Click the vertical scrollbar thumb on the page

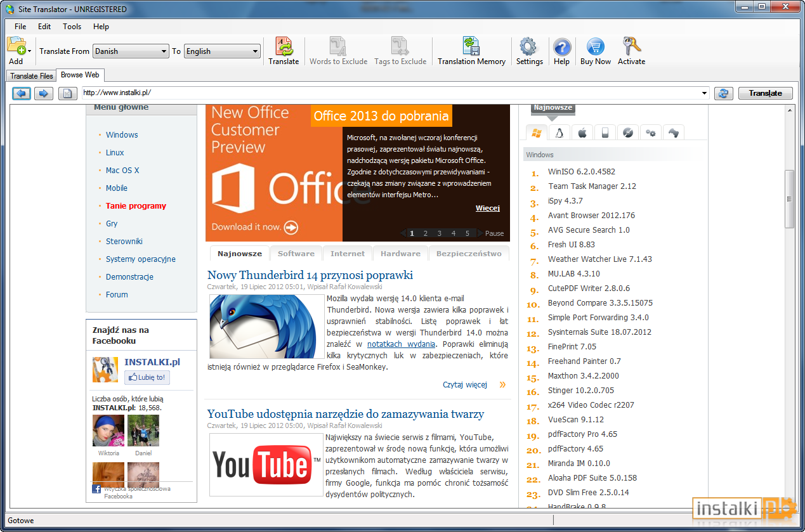789,199
